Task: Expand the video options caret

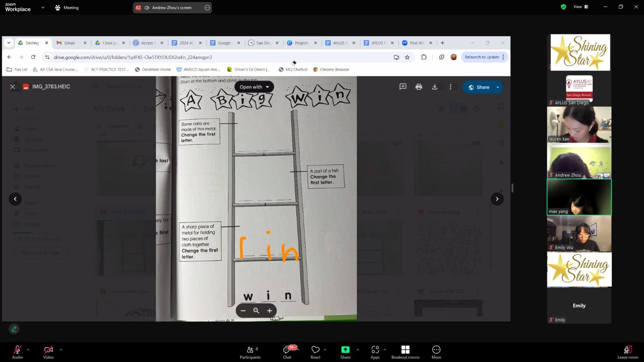Action: point(61,349)
